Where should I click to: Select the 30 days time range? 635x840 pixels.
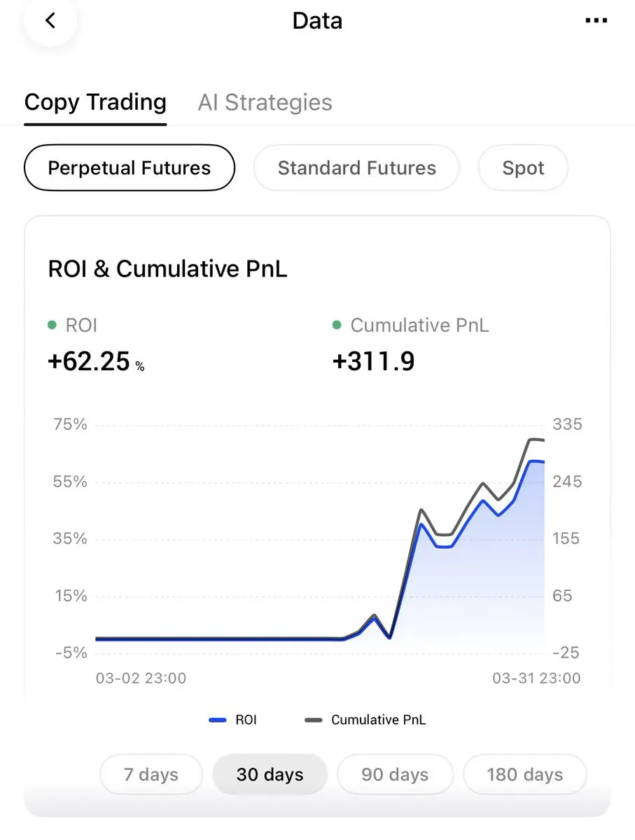270,775
